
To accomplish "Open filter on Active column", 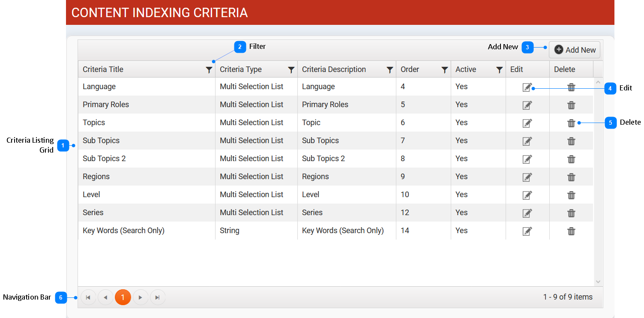I will tap(500, 70).
